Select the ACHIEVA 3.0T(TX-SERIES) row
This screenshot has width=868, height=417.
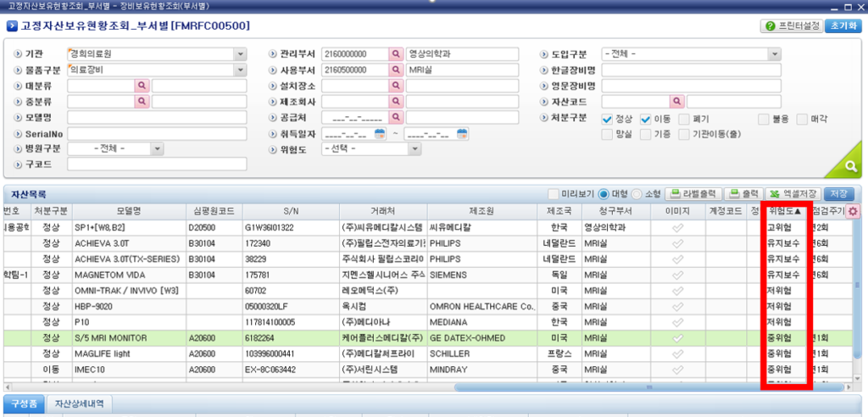(x=428, y=259)
